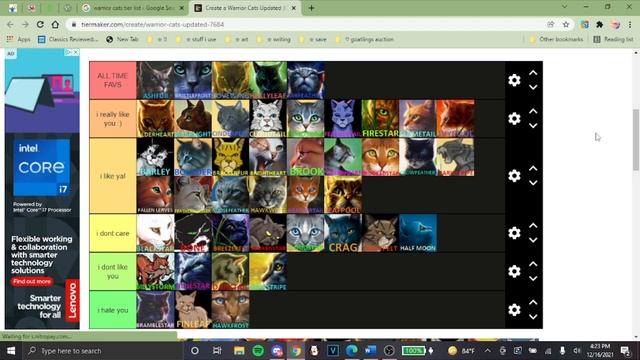This screenshot has width=640, height=360.
Task: Select the Barley cat thumbnail
Action: click(155, 157)
